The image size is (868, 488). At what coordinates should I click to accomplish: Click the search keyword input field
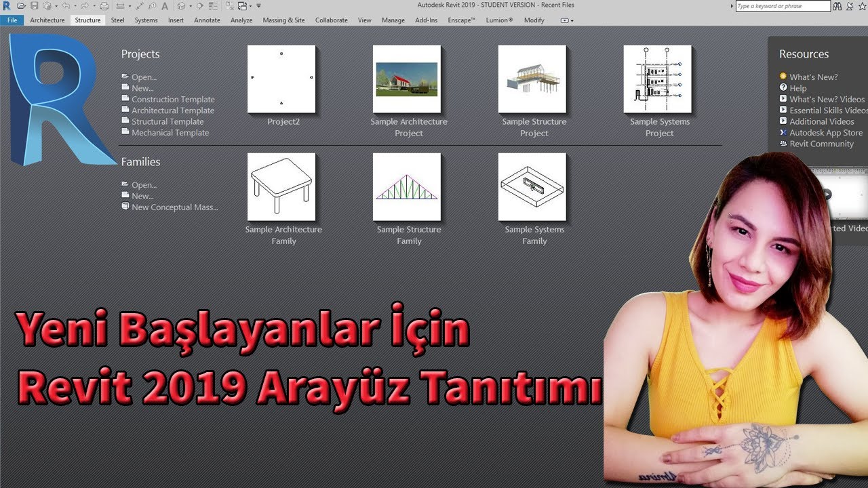783,6
